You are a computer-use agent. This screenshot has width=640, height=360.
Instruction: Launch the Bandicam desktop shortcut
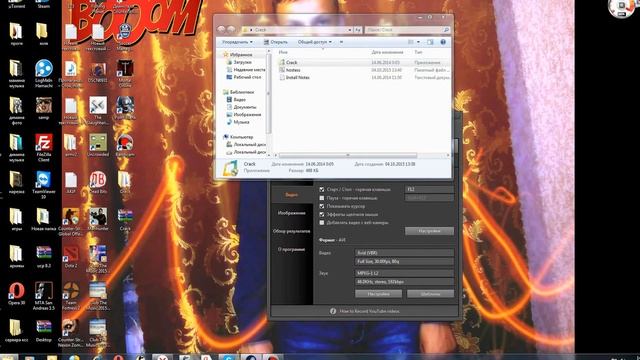point(125,146)
